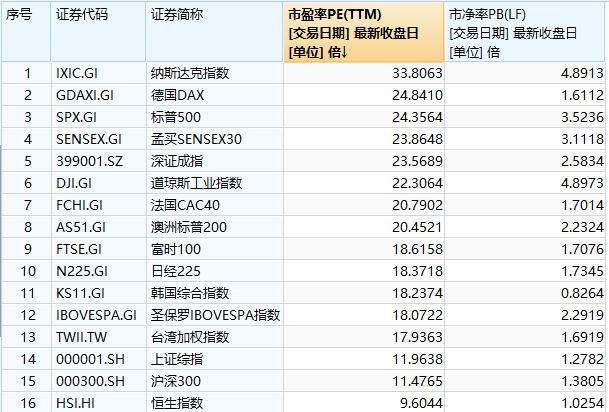609x412 pixels.
Task: Select the 日经225 name cell
Action: (x=214, y=271)
